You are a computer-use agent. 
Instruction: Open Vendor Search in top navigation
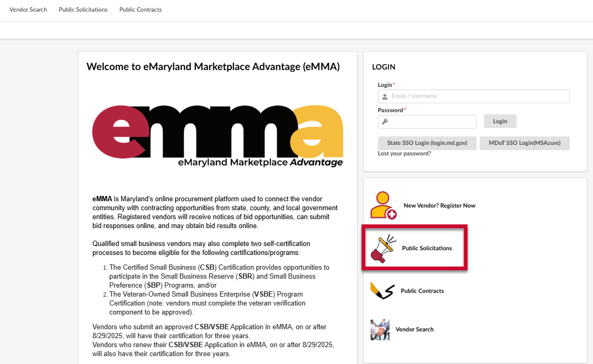28,9
